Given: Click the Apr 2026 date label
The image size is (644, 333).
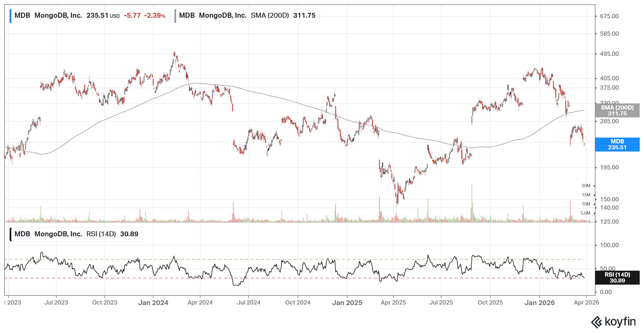Looking at the screenshot, I should pyautogui.click(x=586, y=303).
